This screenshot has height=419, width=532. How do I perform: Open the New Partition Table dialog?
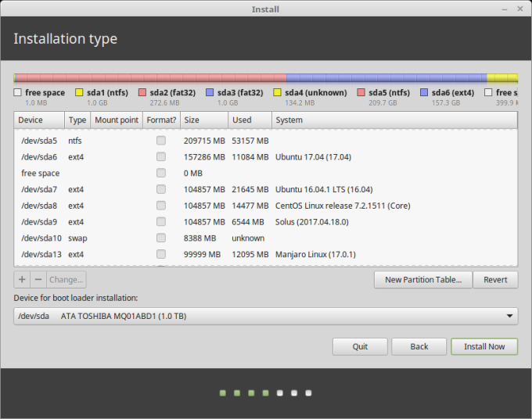tap(423, 280)
